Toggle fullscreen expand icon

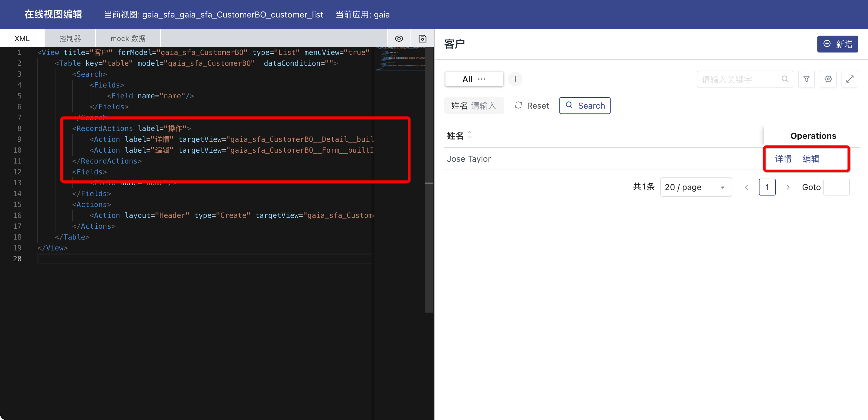click(x=850, y=79)
